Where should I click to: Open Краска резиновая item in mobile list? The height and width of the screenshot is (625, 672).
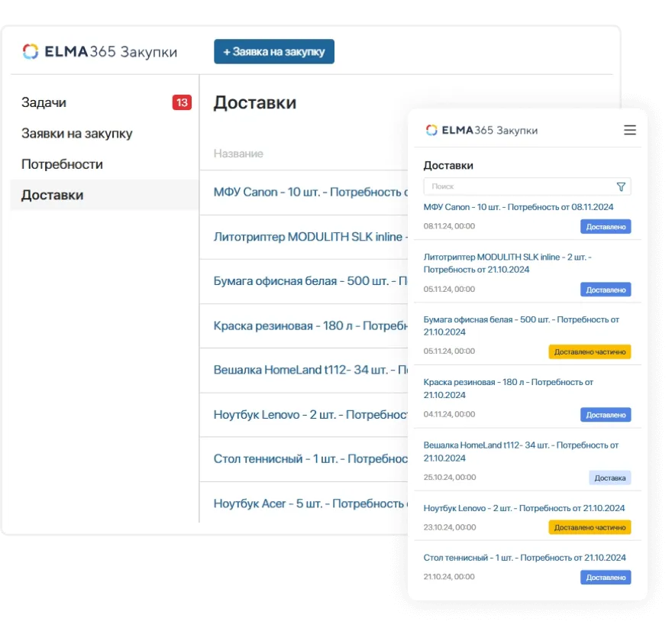point(508,388)
